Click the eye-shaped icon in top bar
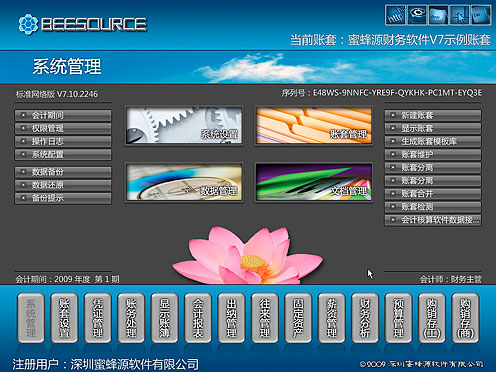Screen dimensions: 496x372 click(417, 15)
